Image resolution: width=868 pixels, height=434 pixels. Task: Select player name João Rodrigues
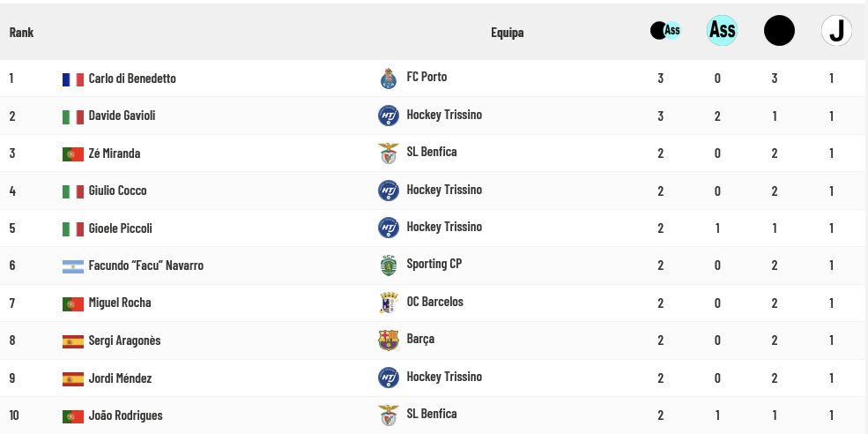[x=125, y=415]
